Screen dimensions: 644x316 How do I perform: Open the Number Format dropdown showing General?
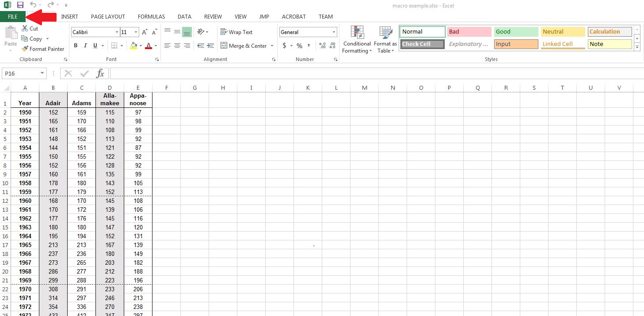point(308,32)
